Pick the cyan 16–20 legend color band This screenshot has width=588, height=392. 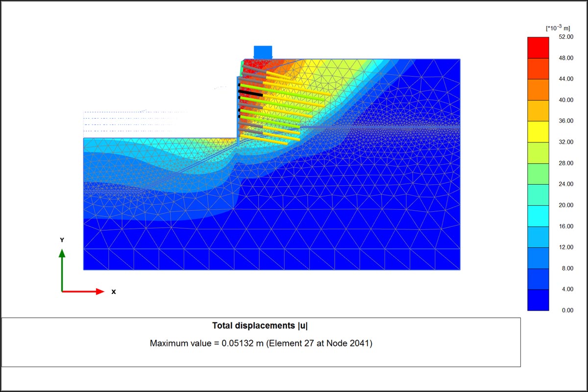point(538,216)
